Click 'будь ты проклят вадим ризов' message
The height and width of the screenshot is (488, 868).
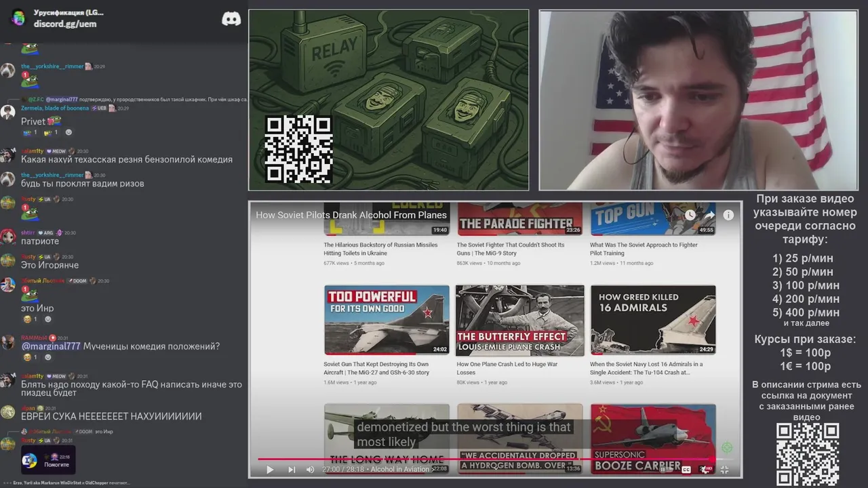pyautogui.click(x=82, y=184)
